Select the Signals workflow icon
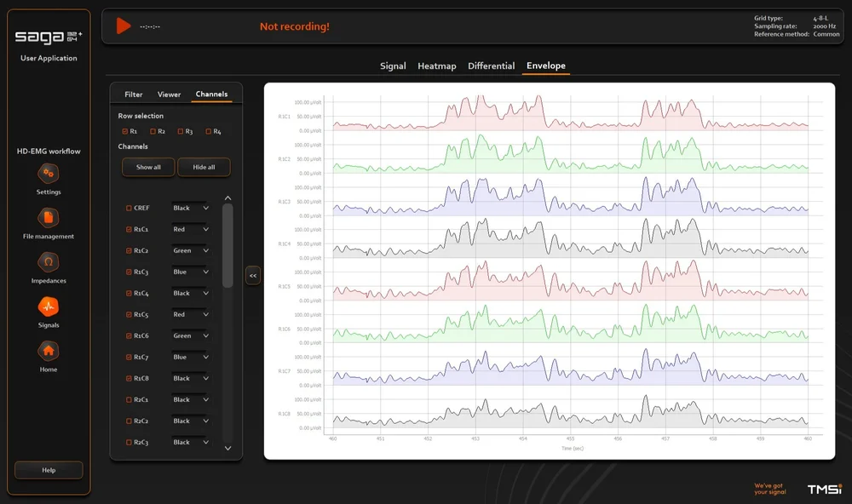Image resolution: width=852 pixels, height=504 pixels. click(x=49, y=308)
